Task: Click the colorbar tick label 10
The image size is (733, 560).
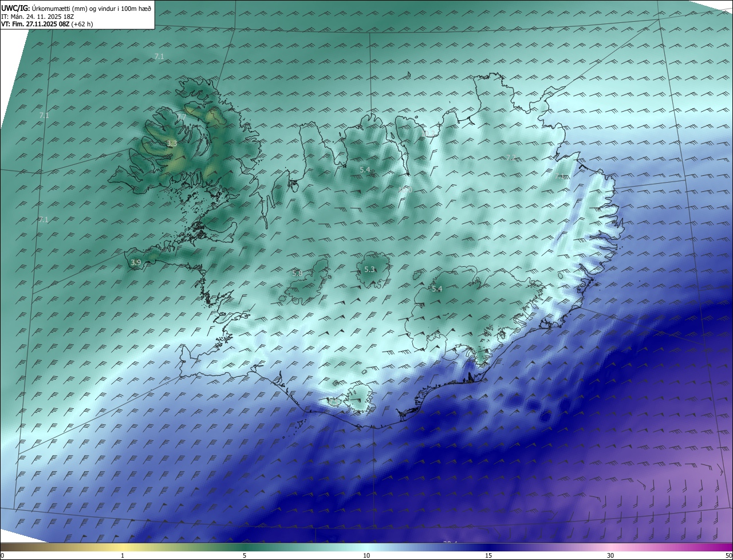Action: click(366, 555)
